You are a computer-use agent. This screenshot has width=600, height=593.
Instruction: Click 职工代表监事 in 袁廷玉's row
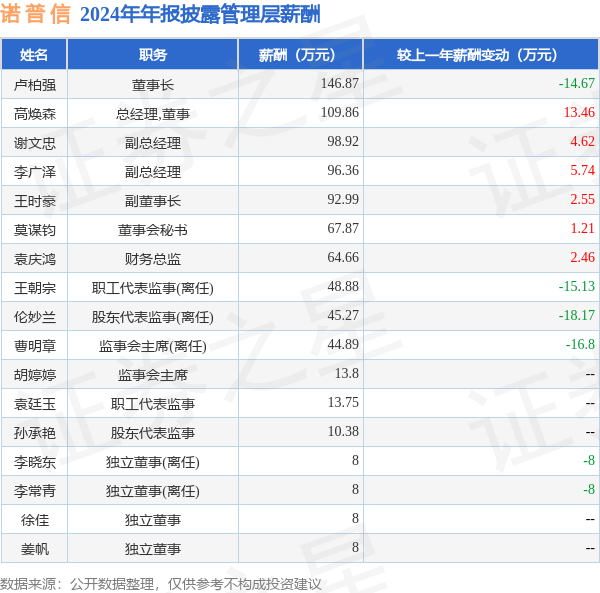pyautogui.click(x=153, y=404)
